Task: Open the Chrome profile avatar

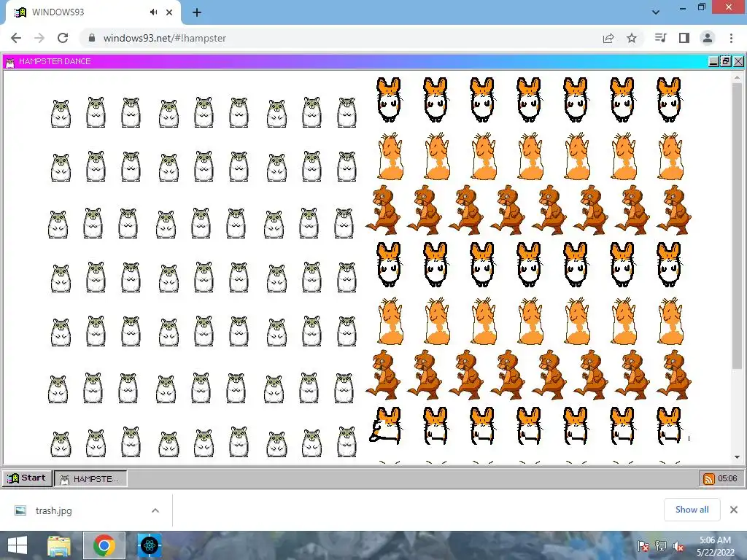Action: (708, 38)
